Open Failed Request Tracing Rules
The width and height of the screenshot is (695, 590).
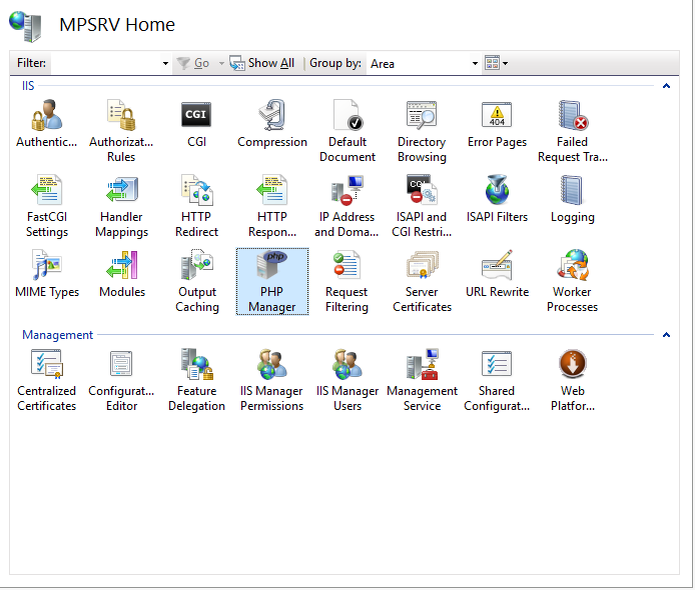(x=572, y=131)
